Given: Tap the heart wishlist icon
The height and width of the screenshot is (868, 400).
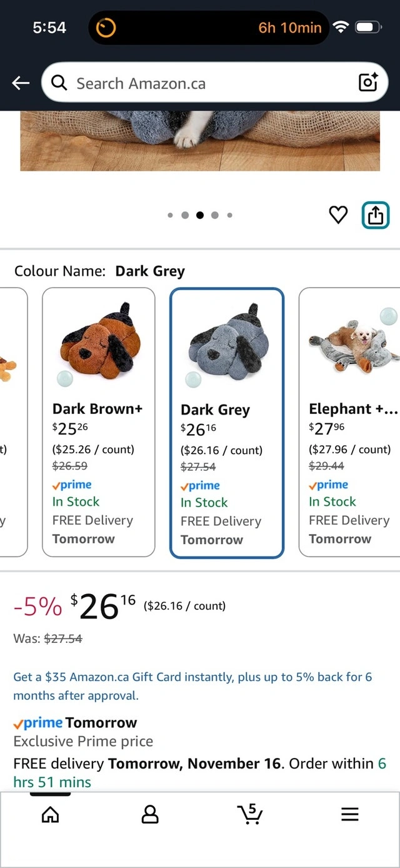Looking at the screenshot, I should tap(338, 215).
